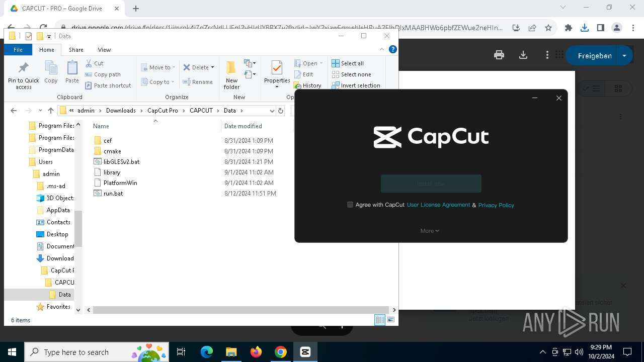Open Microsoft Edge from the taskbar

pyautogui.click(x=207, y=352)
